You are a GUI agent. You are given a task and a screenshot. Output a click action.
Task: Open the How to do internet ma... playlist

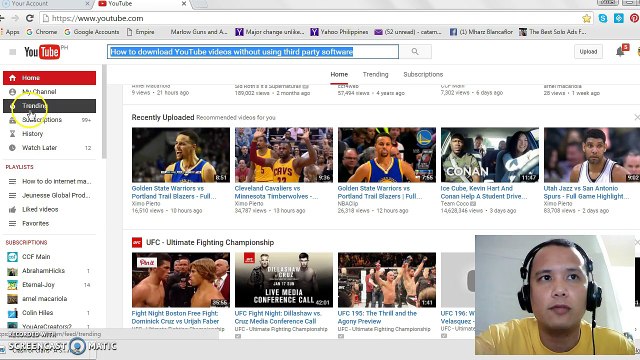[49, 181]
